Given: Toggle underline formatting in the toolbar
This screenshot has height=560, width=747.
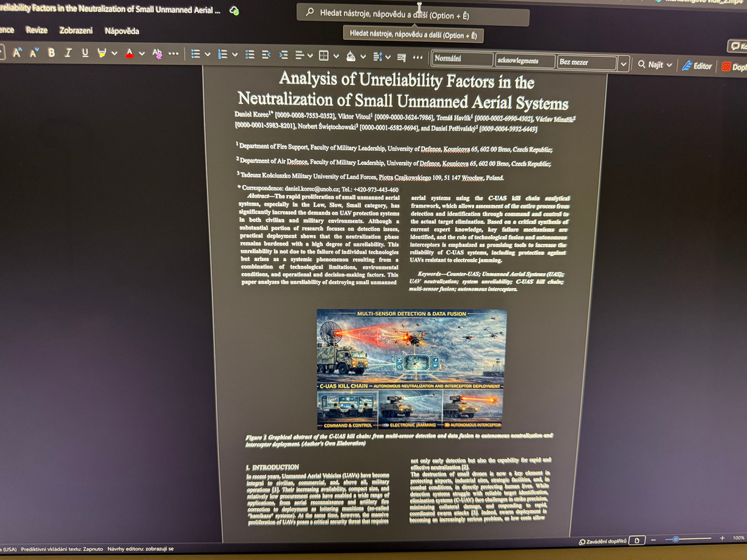Looking at the screenshot, I should pos(85,53).
